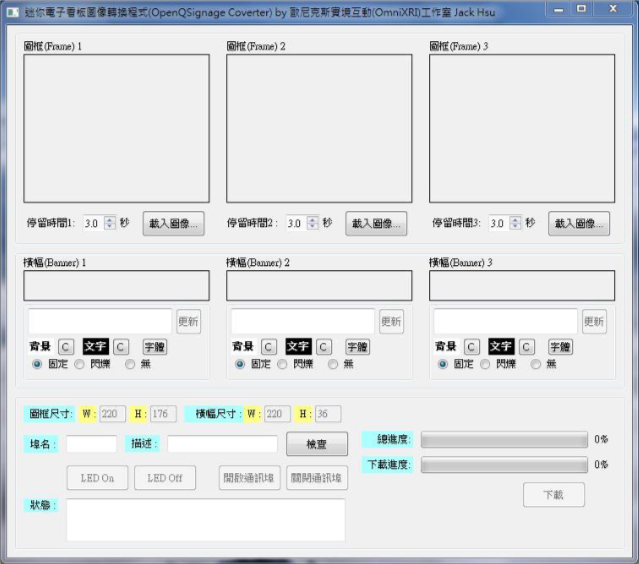Screen dimensions: 639x564
Task: Click the dwell time 3 value field
Action: [x=500, y=223]
